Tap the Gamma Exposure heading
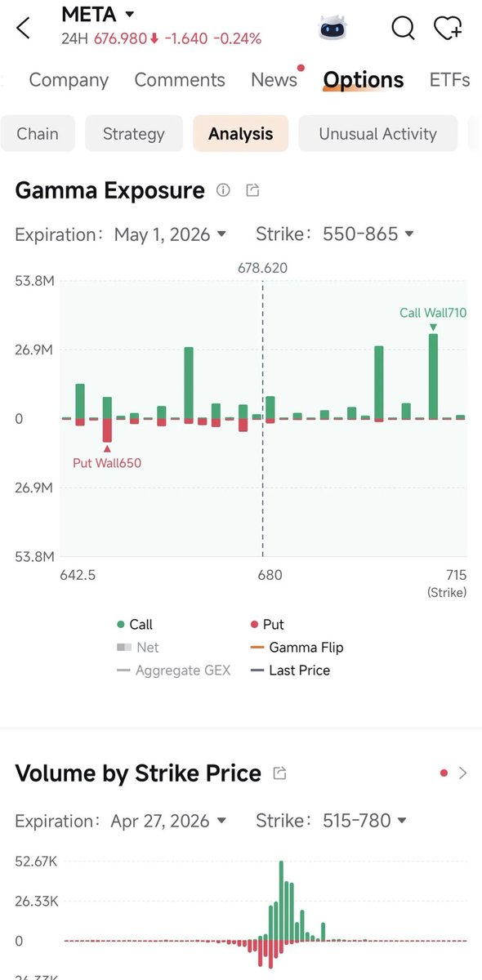482x980 pixels. tap(109, 190)
